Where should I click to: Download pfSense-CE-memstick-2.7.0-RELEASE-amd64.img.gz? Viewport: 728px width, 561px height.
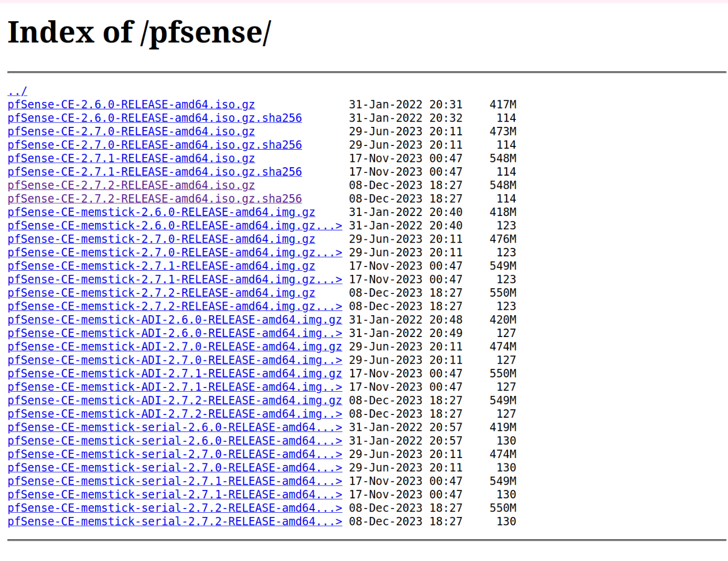[x=161, y=239]
